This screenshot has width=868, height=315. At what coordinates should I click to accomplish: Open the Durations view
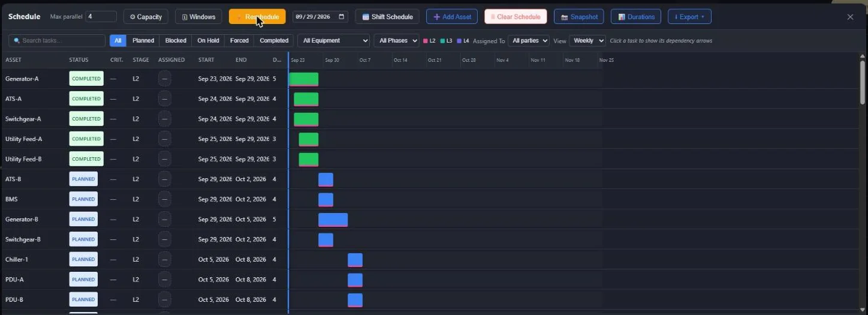[x=636, y=17]
